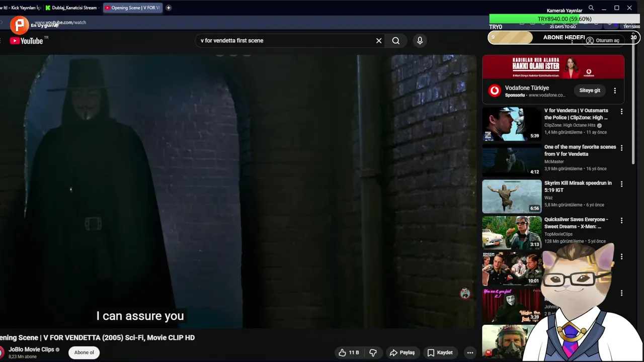This screenshot has height=362, width=644.
Task: Click the green TRY8940.00 donation progress bar
Action: pos(565,19)
